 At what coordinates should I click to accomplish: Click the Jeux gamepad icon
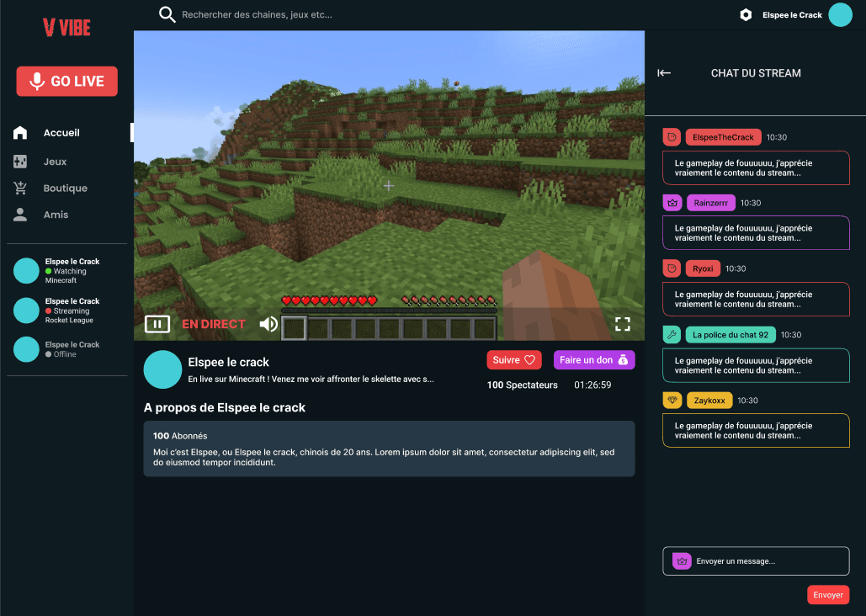point(20,162)
